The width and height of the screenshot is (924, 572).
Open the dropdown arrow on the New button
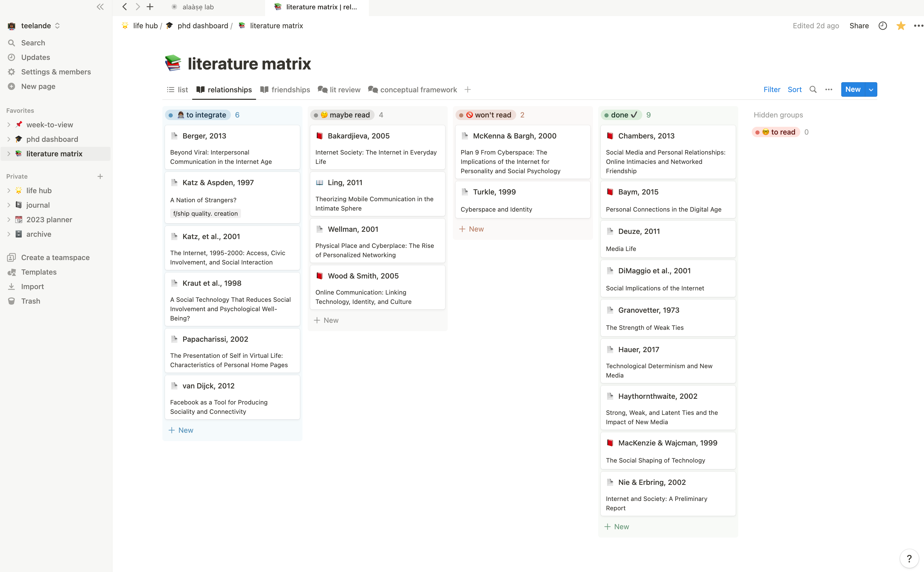click(871, 90)
